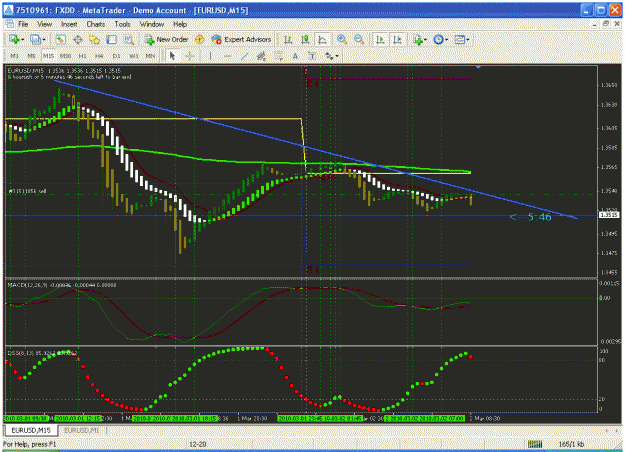625x452 pixels.
Task: Open the Window menu
Action: pyautogui.click(x=152, y=24)
